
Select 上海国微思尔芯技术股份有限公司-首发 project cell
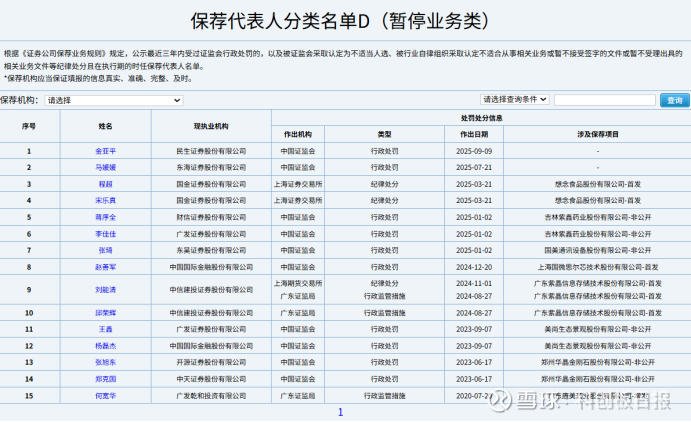(598, 267)
